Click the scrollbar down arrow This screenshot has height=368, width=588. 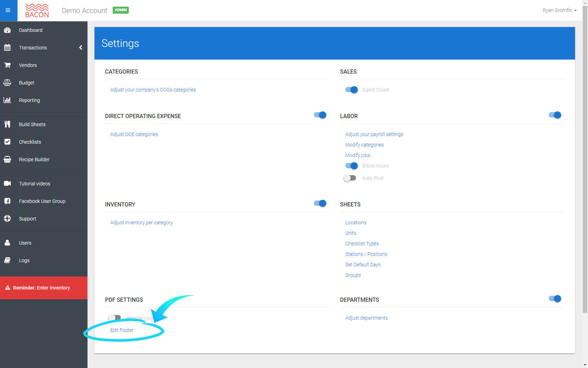pos(585,365)
